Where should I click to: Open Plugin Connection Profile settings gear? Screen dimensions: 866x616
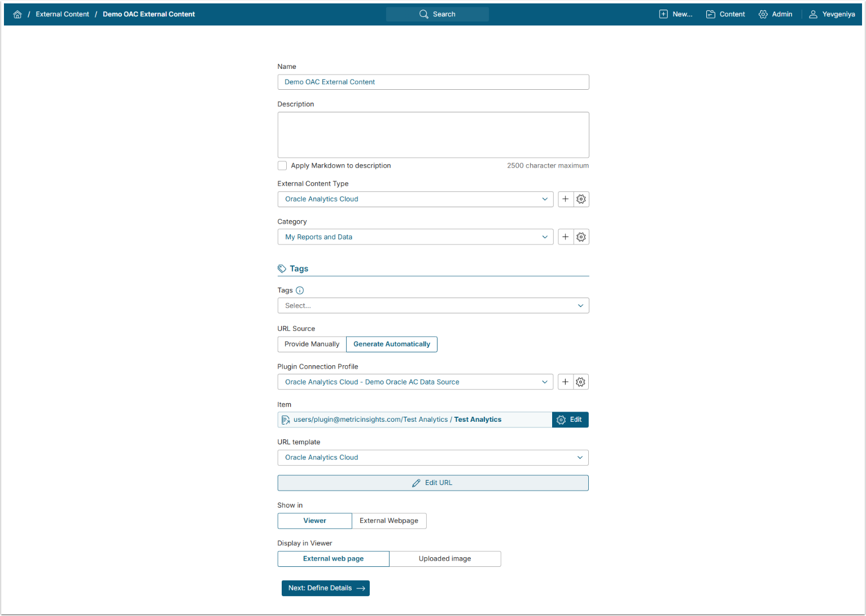(581, 382)
